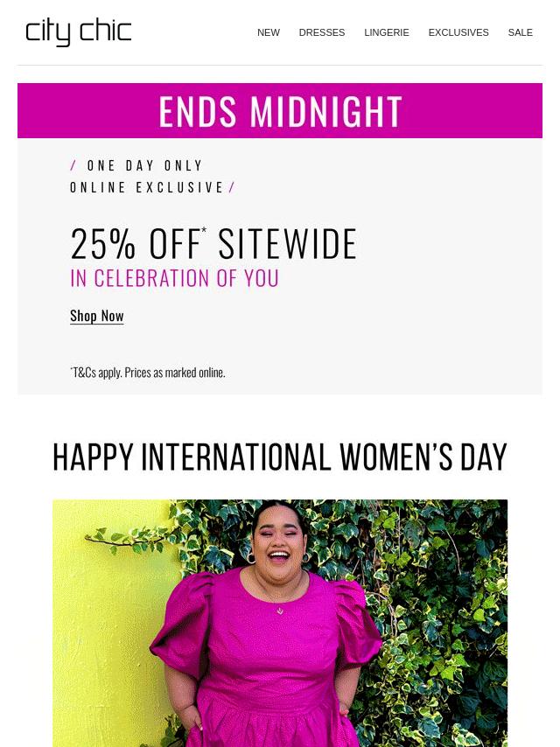This screenshot has height=747, width=560.
Task: Open the NEW navigation link
Action: [x=269, y=32]
